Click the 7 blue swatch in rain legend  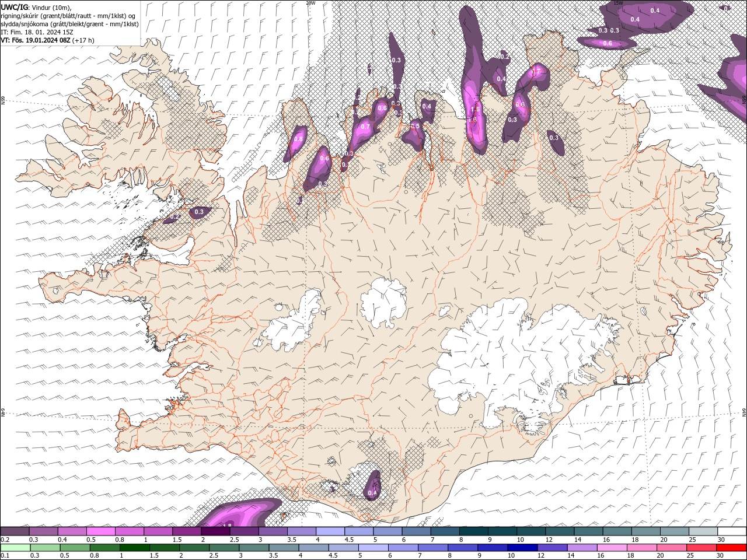[x=432, y=548]
